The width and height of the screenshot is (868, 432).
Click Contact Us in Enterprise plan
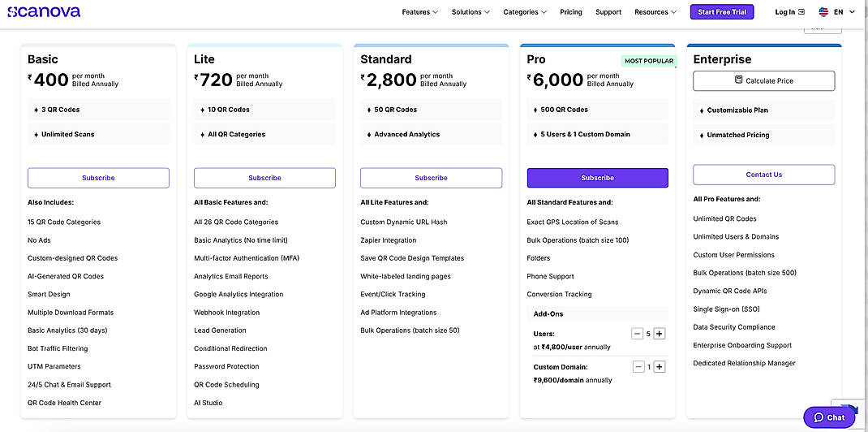764,175
